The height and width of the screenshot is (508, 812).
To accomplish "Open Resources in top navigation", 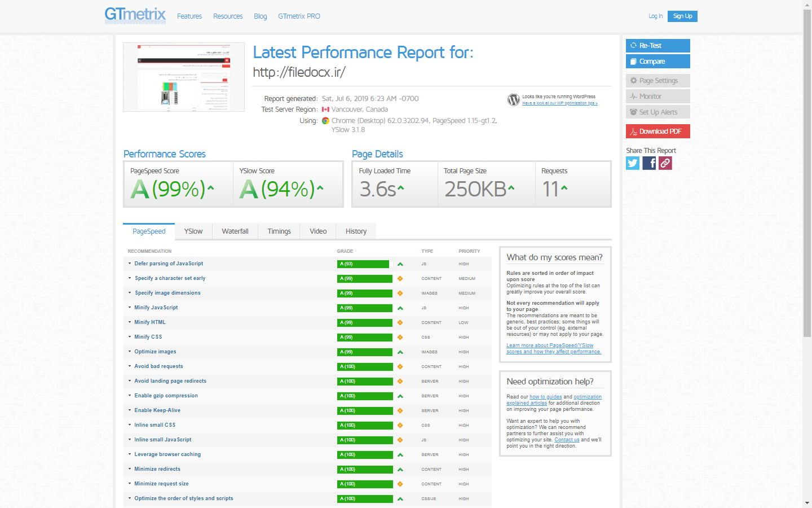I will pos(228,16).
